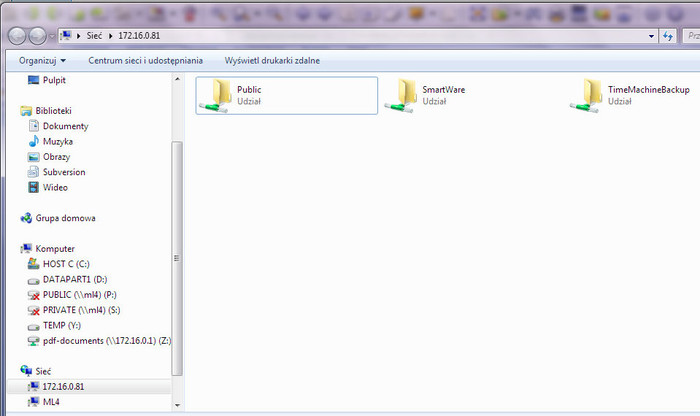
Task: Open the Dokumenty library
Action: [x=65, y=126]
